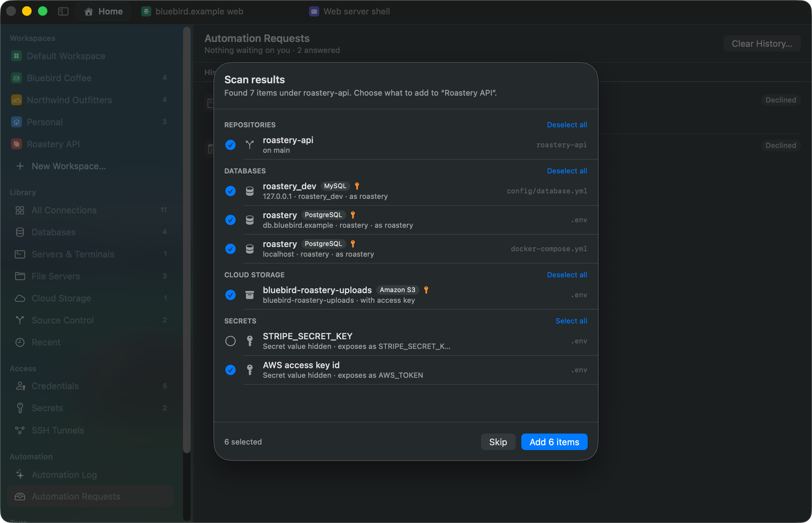Click the Automation Log sparkle icon
This screenshot has width=812, height=523.
click(x=20, y=474)
